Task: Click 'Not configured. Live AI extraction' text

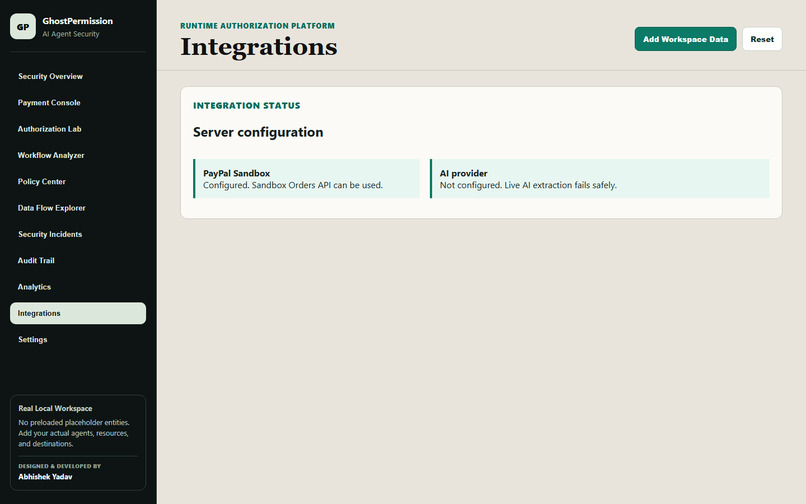Action: 528,185
